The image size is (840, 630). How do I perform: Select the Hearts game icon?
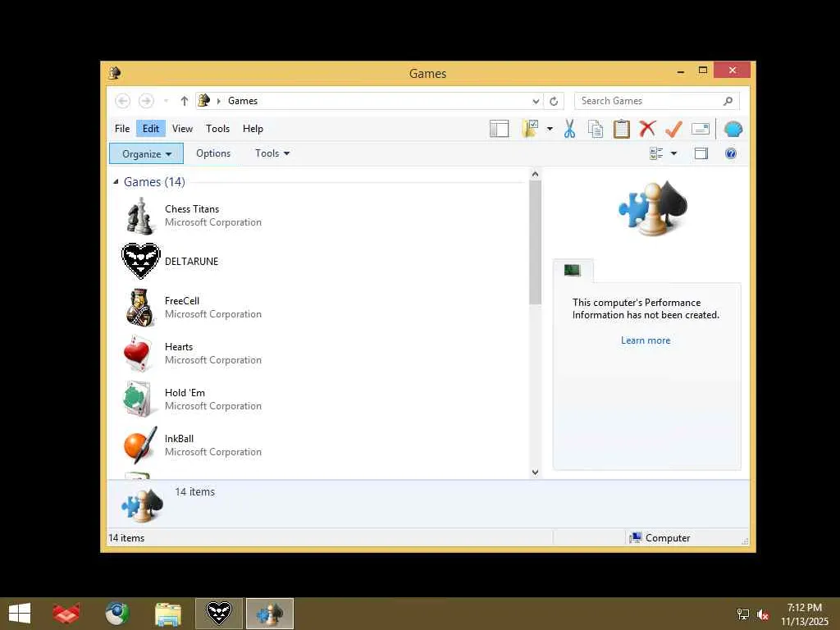click(x=139, y=354)
